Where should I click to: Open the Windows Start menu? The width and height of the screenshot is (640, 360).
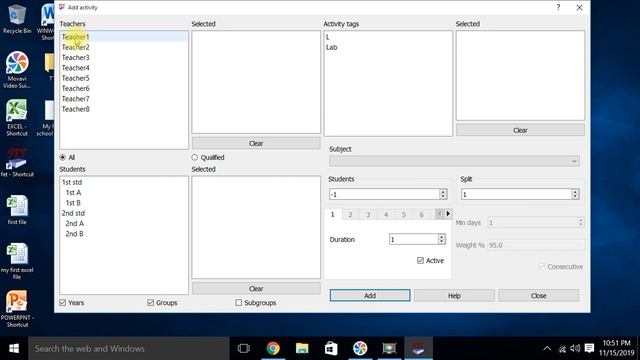click(14, 349)
